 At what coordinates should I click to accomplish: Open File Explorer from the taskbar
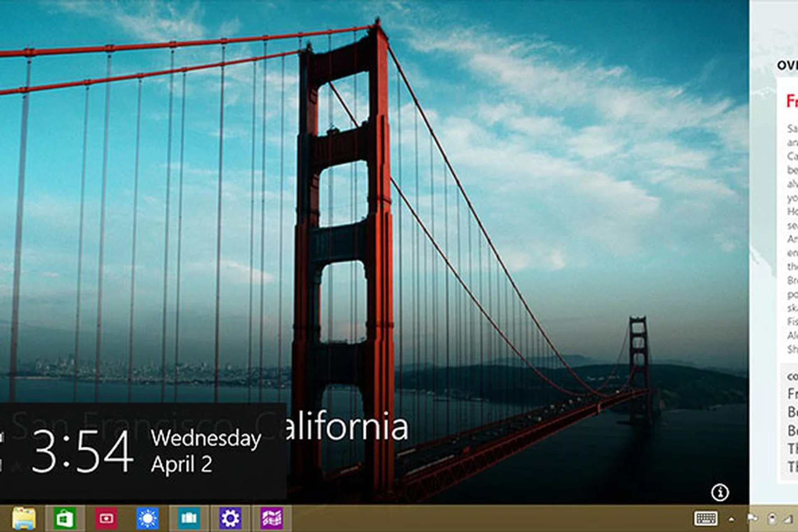(24, 518)
